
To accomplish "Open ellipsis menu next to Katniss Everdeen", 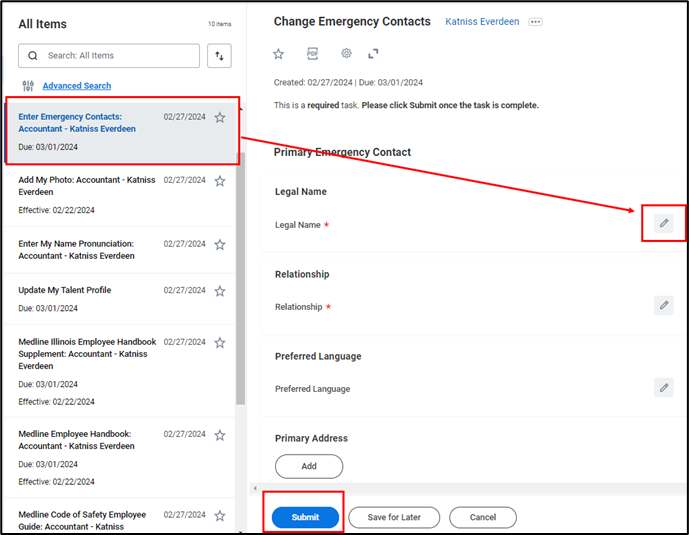I will click(535, 22).
